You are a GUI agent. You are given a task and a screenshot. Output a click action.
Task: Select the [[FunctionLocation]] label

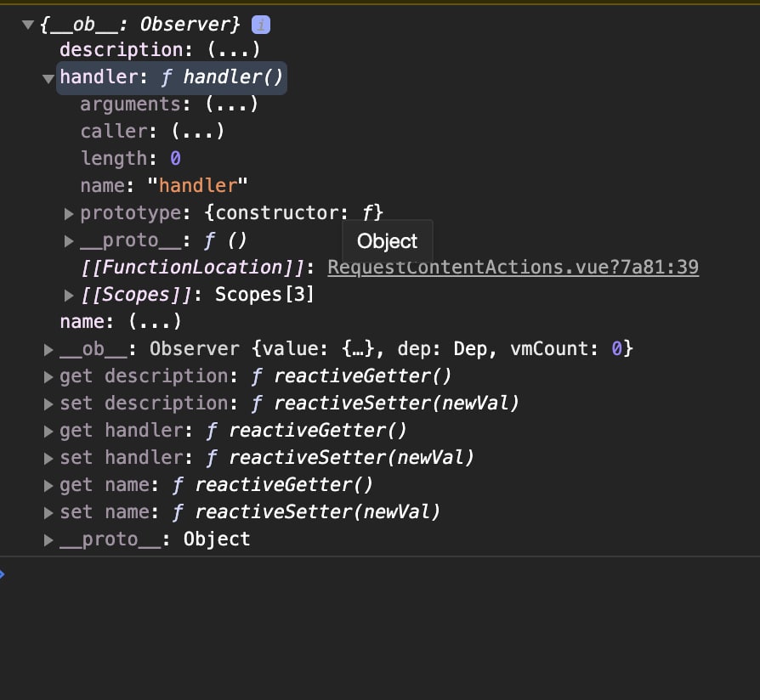192,268
